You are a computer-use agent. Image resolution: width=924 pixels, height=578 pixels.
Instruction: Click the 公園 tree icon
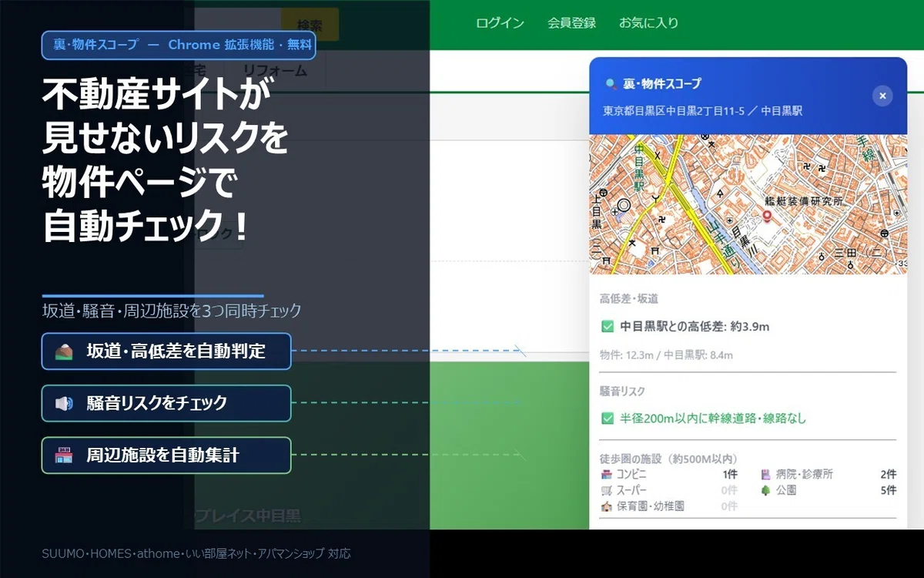tap(766, 490)
